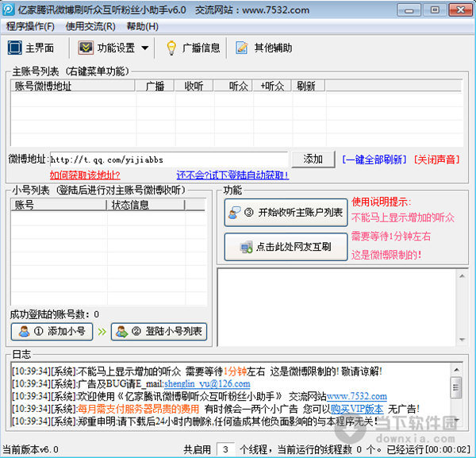Click the 微博地址 URL input field
This screenshot has width=476, height=458.
pos(169,160)
